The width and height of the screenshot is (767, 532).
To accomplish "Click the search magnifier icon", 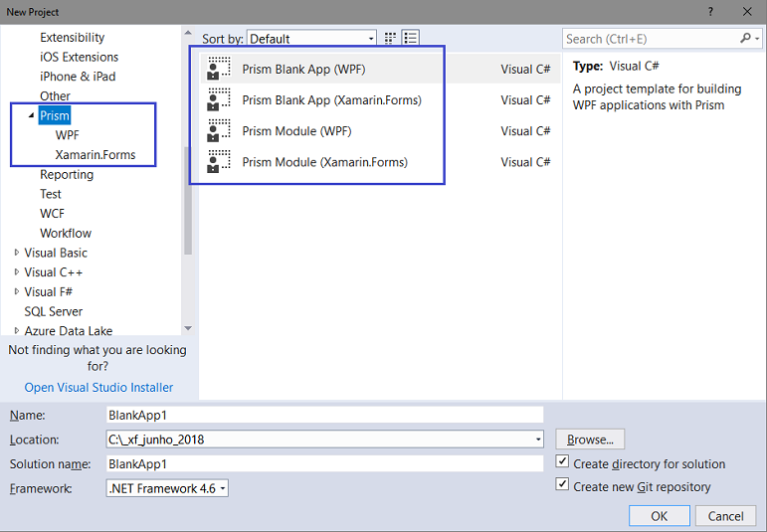I will tap(745, 38).
